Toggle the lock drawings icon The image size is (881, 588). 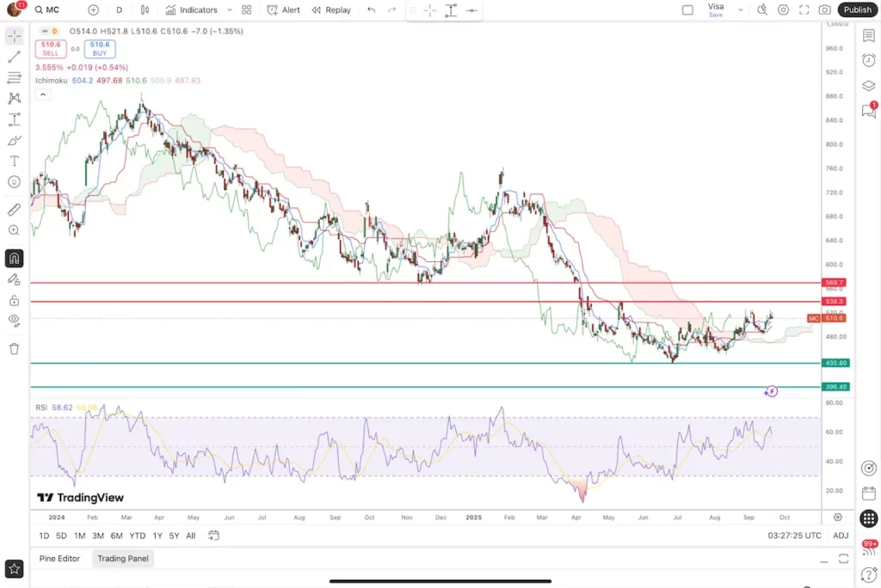point(14,300)
